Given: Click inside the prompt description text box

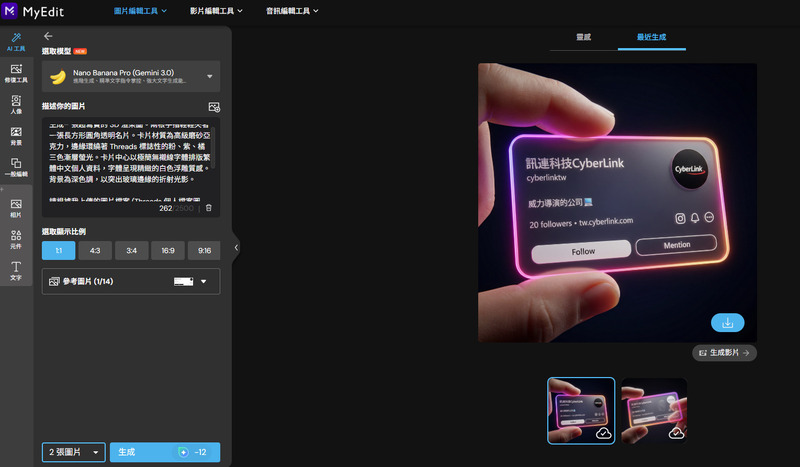Looking at the screenshot, I should point(130,162).
